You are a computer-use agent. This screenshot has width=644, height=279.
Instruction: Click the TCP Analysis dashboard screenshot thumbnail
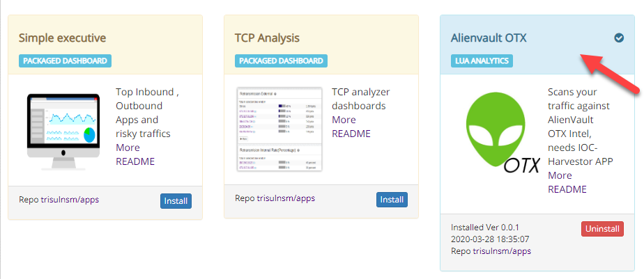pyautogui.click(x=279, y=129)
